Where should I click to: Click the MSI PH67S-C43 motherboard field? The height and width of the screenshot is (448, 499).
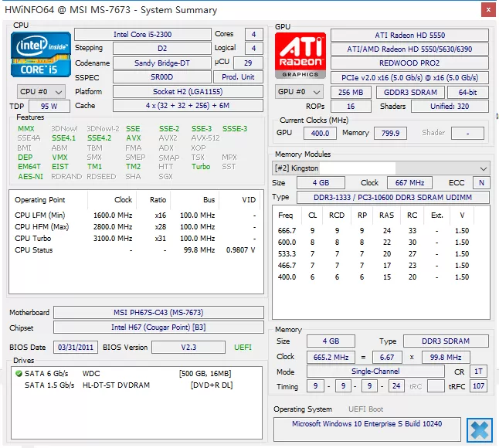[158, 313]
